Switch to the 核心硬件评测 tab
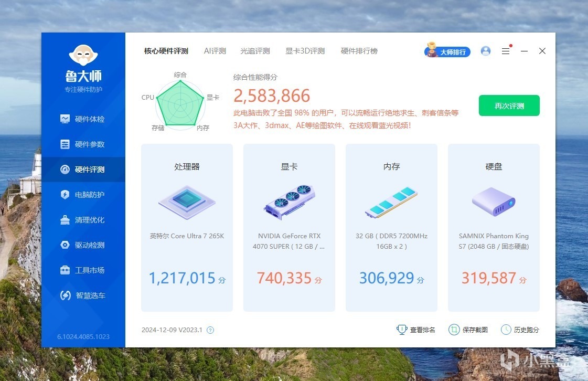The image size is (588, 381). (166, 51)
